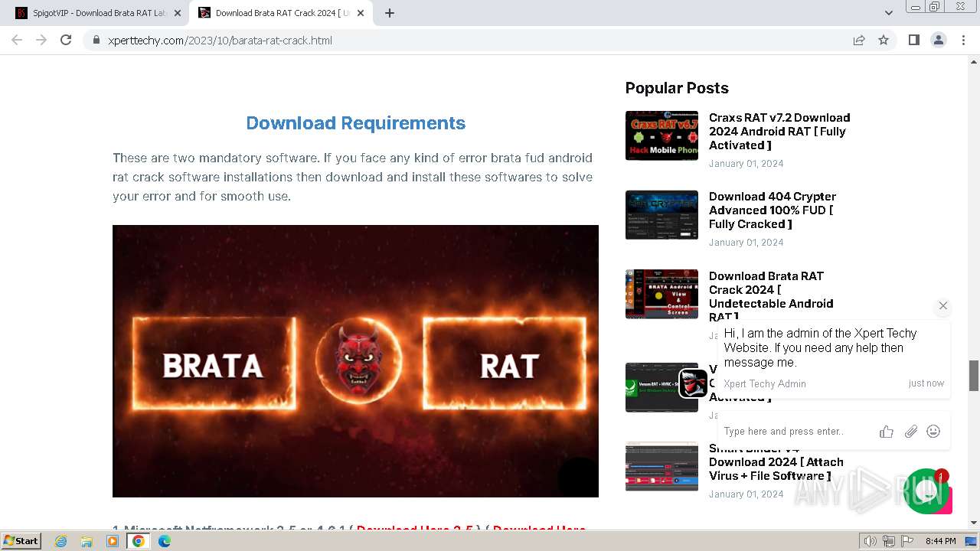
Task: Click the BRATA RAT banner image
Action: (355, 361)
